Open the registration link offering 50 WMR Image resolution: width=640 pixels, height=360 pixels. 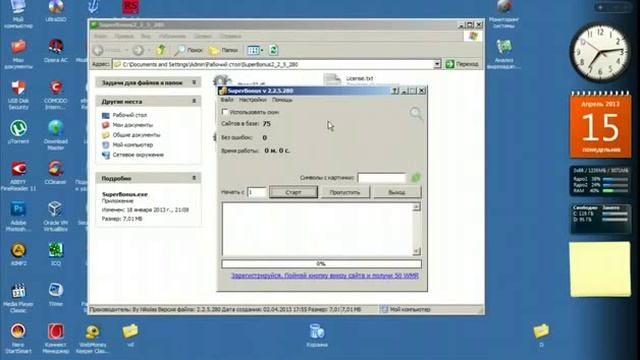point(325,276)
